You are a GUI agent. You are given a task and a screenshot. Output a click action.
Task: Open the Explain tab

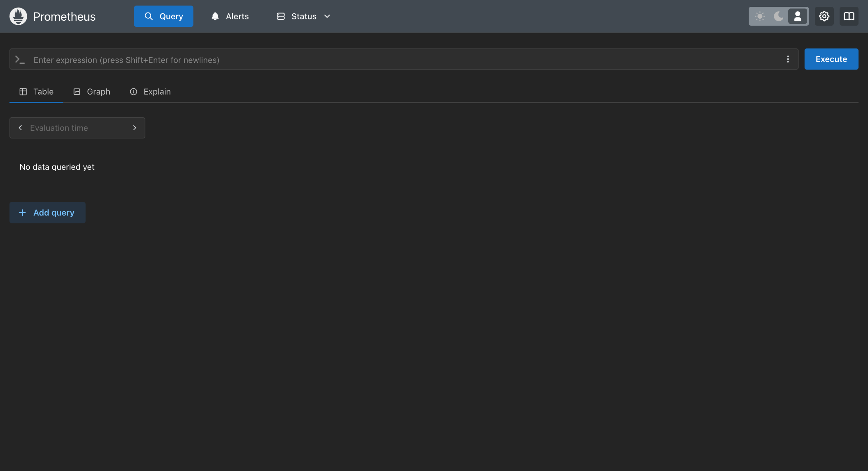click(150, 92)
